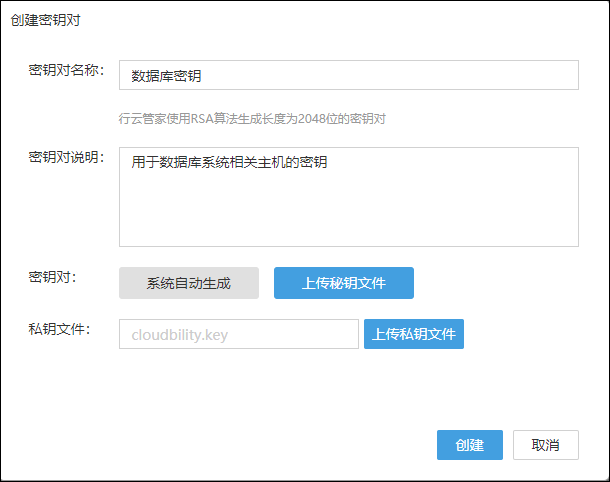Switch to 上传秘钥文件 mode
This screenshot has width=610, height=482.
pos(343,283)
